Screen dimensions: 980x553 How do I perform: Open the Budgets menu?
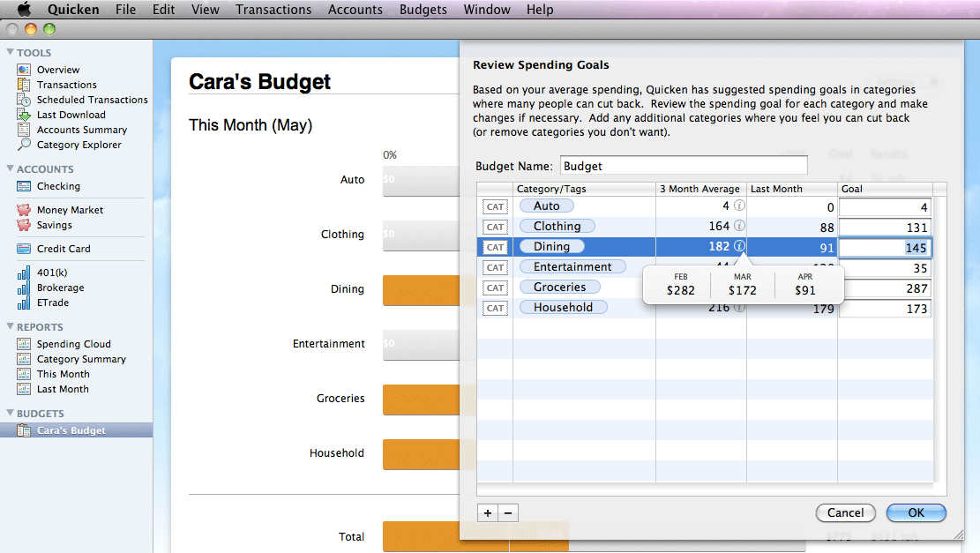pos(423,10)
